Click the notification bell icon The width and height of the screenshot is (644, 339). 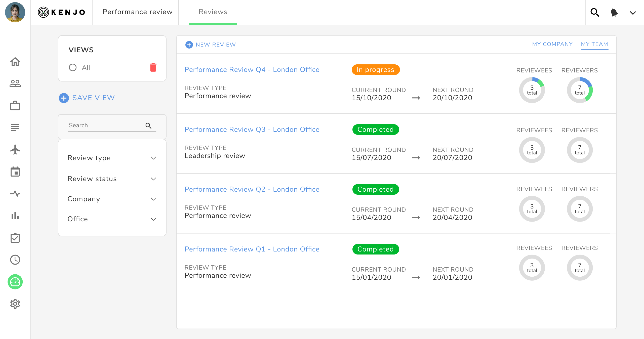[614, 12]
